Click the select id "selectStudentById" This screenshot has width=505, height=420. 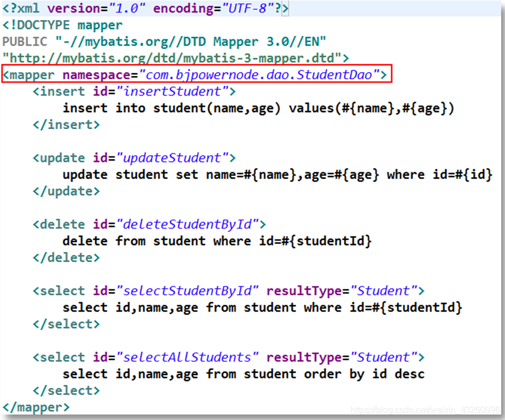coord(187,291)
